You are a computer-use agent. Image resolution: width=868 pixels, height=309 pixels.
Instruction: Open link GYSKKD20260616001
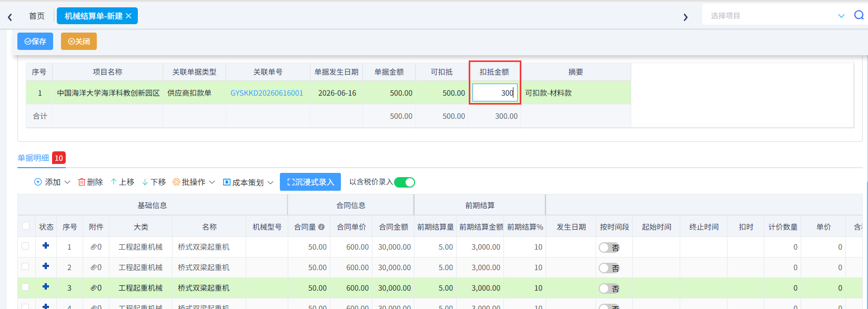(x=267, y=93)
